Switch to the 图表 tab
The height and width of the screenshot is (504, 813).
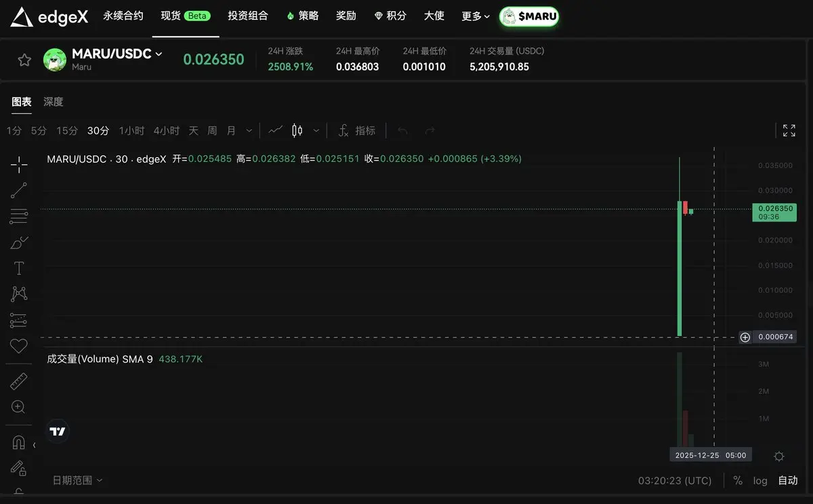pos(22,102)
